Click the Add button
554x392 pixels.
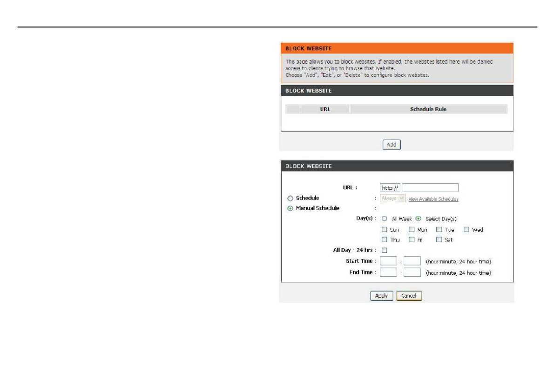[x=392, y=145]
